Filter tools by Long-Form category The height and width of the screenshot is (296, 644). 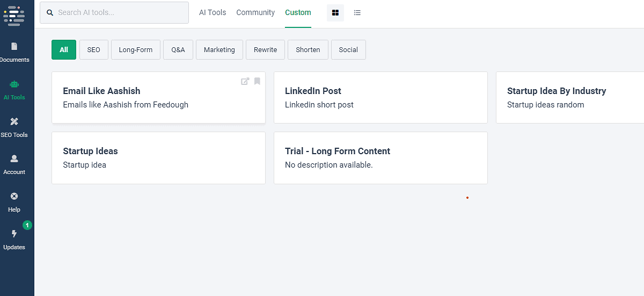(x=136, y=50)
